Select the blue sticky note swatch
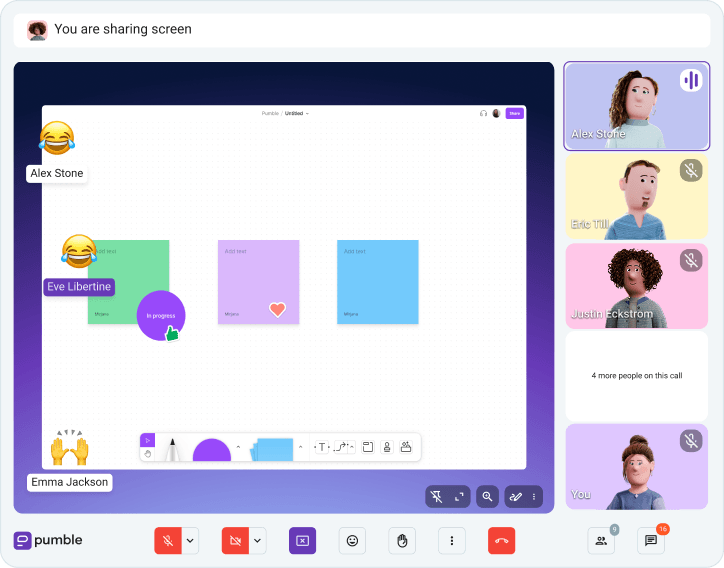Image resolution: width=724 pixels, height=568 pixels. pos(272,449)
